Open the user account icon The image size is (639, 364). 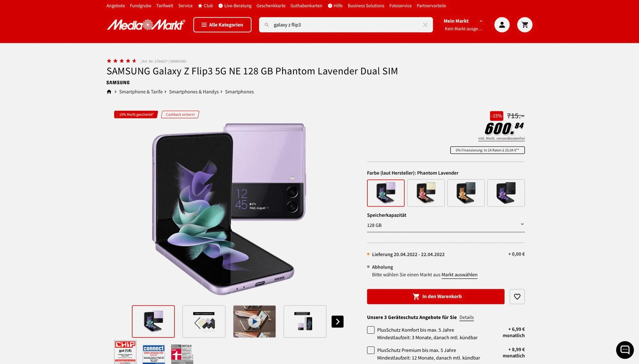[502, 25]
